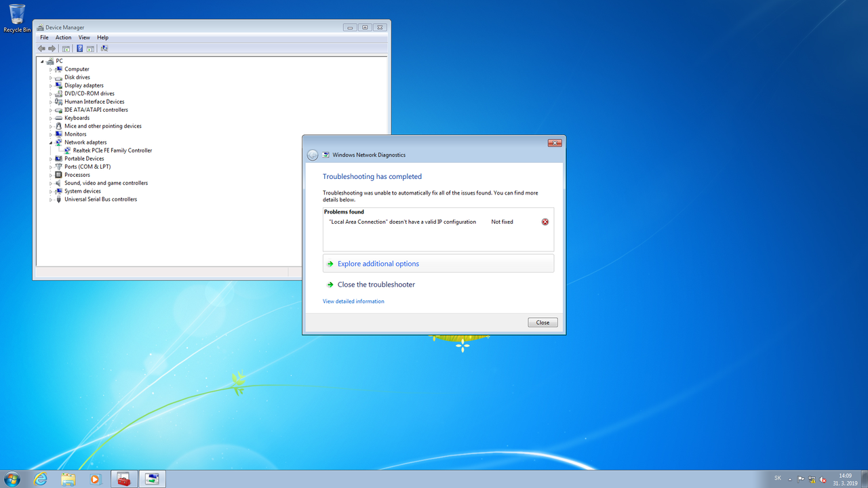Screen dimensions: 868x488
Task: Show hidden tray icons arrow
Action: pyautogui.click(x=791, y=479)
